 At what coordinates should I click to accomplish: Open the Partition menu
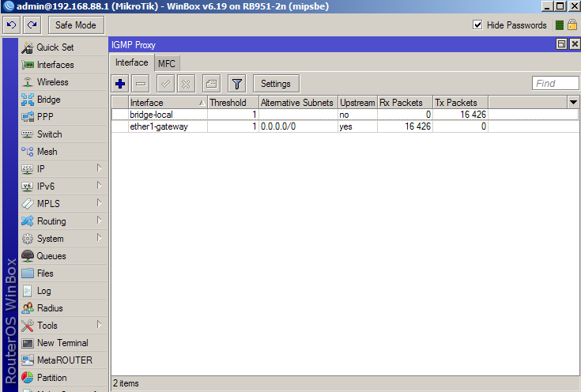point(63,378)
